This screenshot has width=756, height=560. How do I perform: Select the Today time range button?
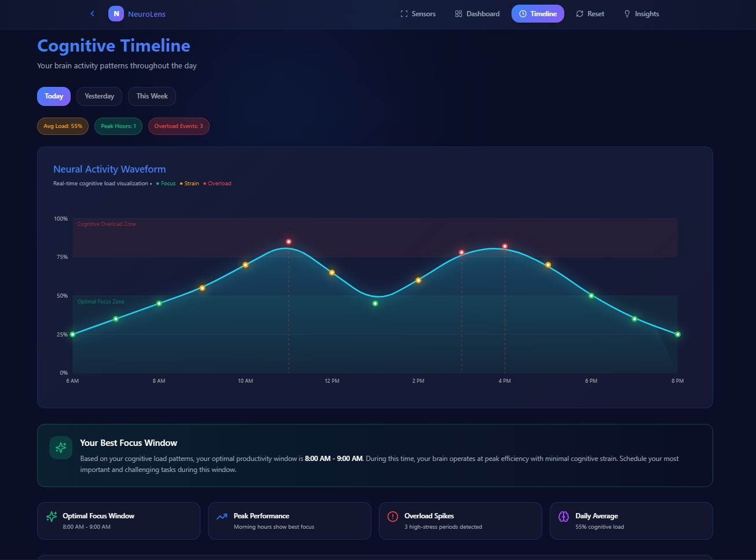(54, 96)
